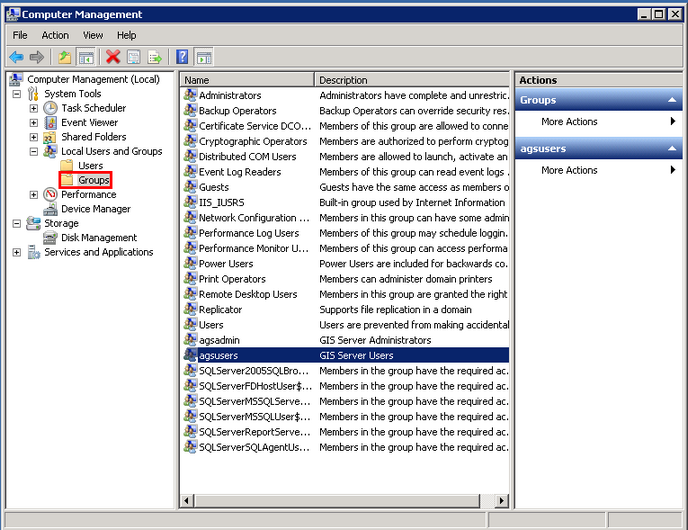This screenshot has width=688, height=530.
Task: Expand the Services and Applications node
Action: (17, 252)
